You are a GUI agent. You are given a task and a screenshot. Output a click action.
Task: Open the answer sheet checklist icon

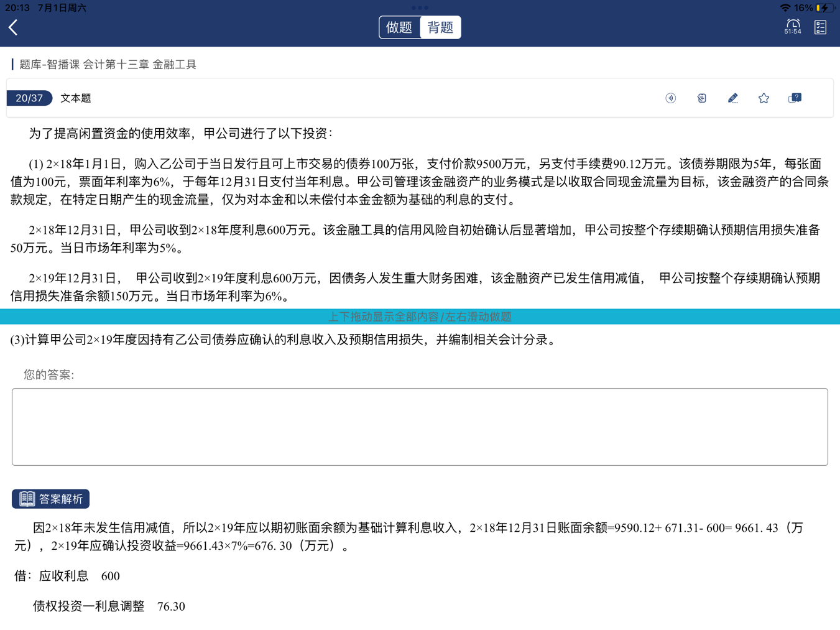(820, 27)
